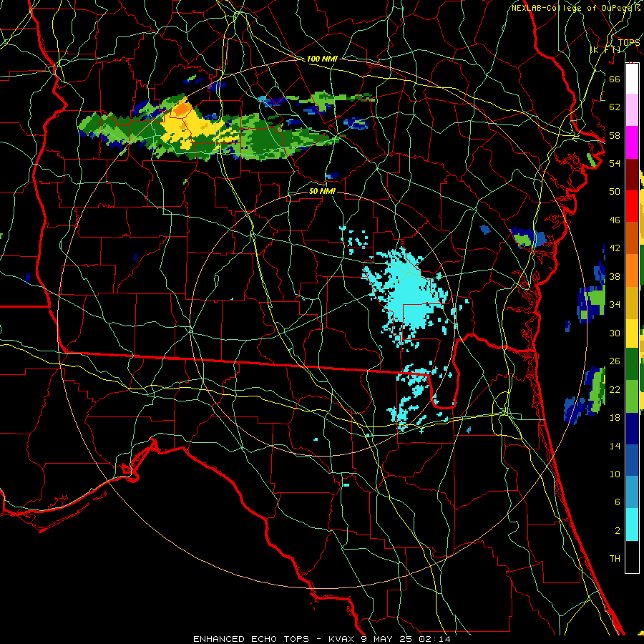644x644 pixels.
Task: Click the TOPS legend title
Action: click(629, 43)
